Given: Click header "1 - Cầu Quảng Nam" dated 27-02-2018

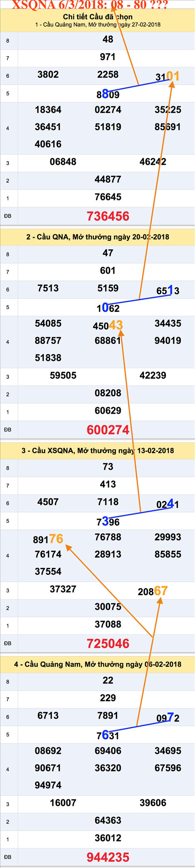Looking at the screenshot, I should pos(97,24).
